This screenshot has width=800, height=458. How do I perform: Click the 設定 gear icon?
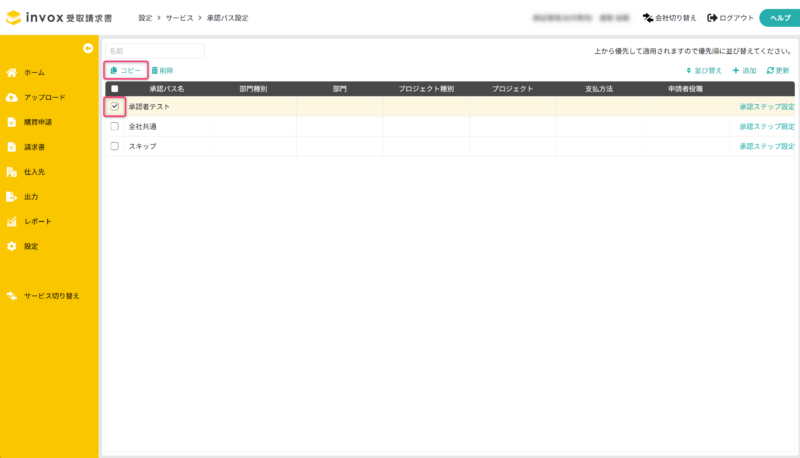(12, 246)
